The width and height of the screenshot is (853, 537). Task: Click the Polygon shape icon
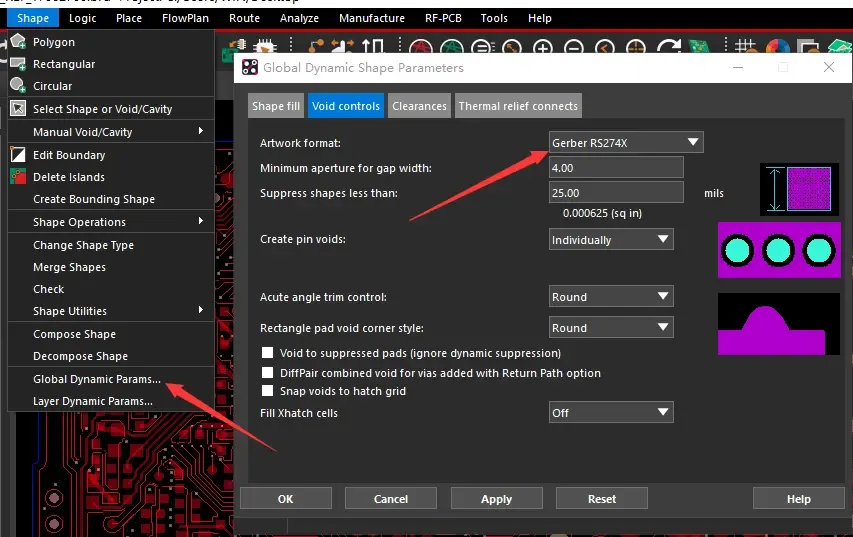(18, 41)
